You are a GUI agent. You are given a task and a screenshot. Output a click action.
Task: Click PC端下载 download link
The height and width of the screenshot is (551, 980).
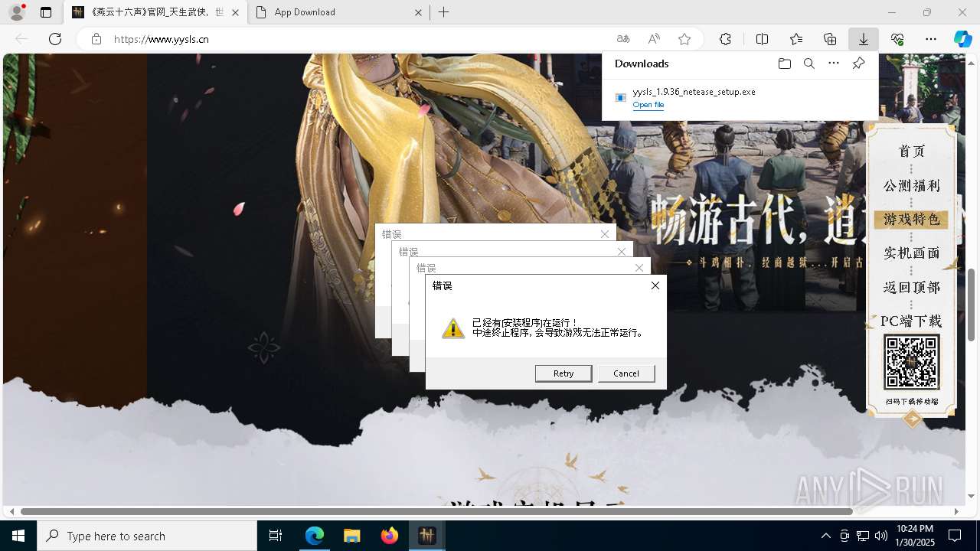pos(911,321)
